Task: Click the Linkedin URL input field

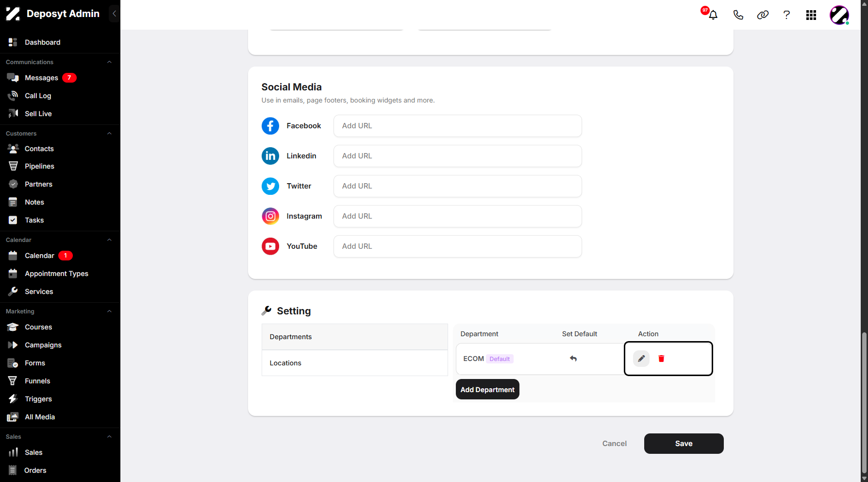Action: pos(457,156)
